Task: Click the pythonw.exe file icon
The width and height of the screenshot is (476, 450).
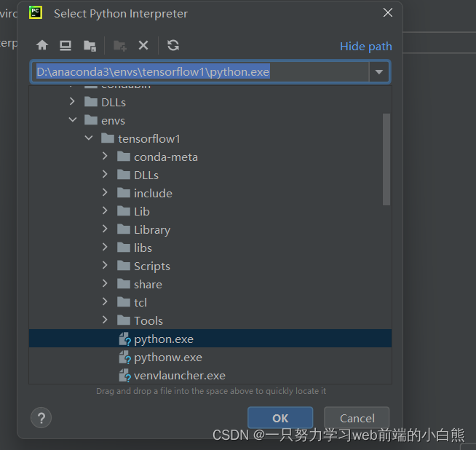Action: (124, 357)
